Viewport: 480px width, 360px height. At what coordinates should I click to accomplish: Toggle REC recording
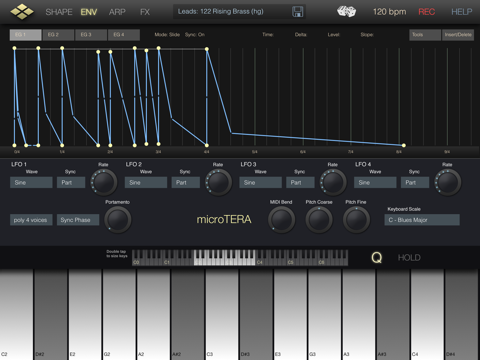(427, 12)
